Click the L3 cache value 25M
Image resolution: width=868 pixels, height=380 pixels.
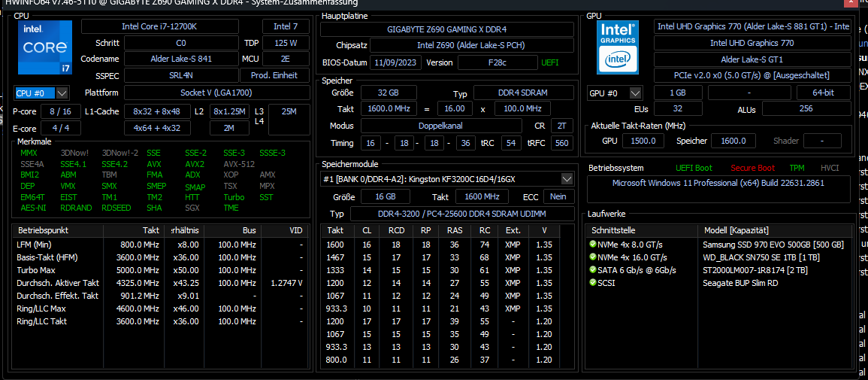tap(289, 120)
